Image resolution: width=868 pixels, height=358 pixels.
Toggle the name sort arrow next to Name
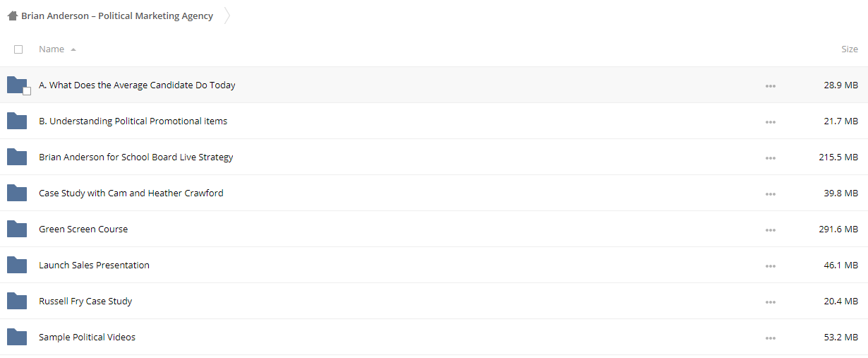pos(73,50)
